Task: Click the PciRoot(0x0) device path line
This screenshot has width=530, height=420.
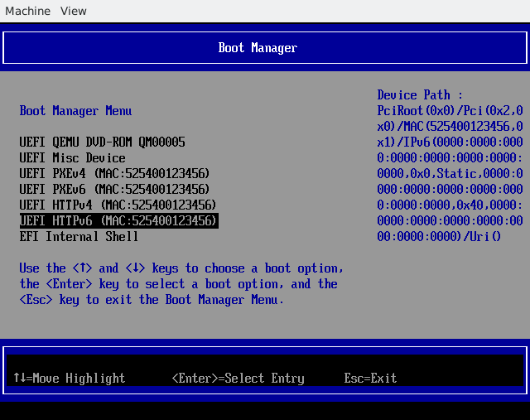Action: [x=450, y=111]
